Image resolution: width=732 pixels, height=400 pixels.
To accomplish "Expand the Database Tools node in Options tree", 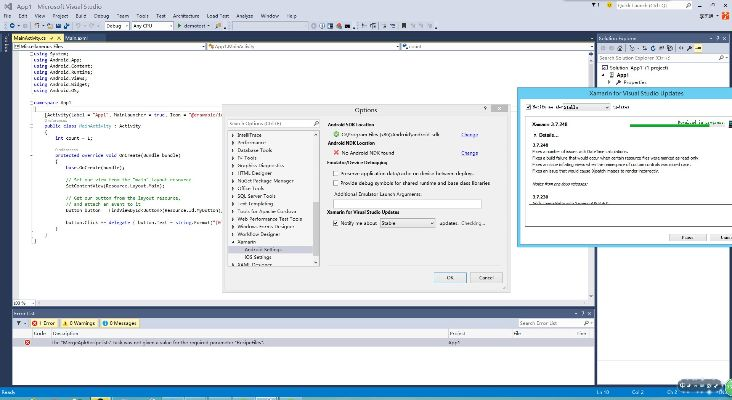I will click(233, 151).
